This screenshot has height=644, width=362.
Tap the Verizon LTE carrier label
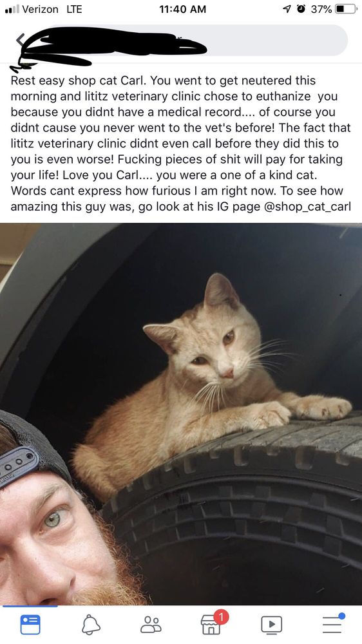52,8
